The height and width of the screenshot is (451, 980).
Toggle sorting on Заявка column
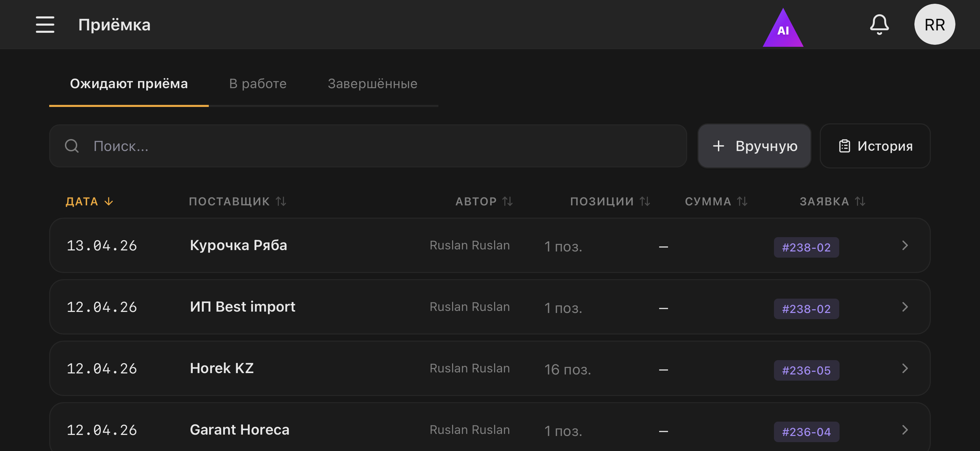[860, 201]
